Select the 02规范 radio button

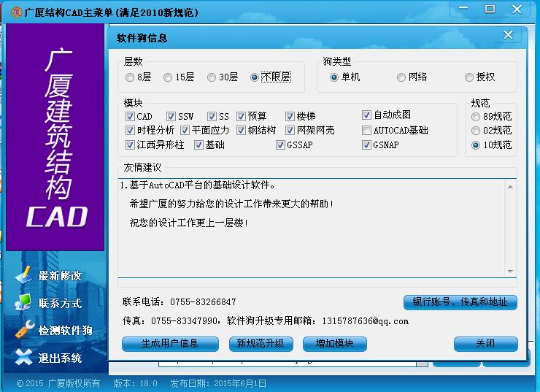476,131
